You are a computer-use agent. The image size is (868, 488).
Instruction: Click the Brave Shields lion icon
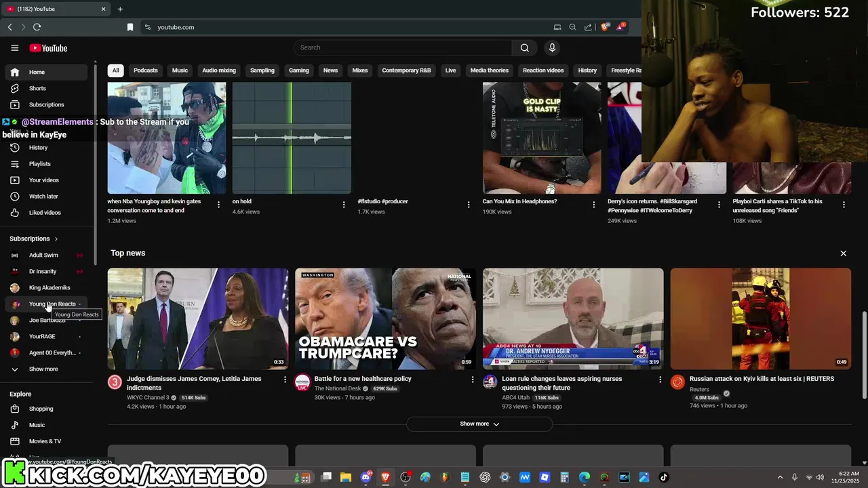click(606, 27)
